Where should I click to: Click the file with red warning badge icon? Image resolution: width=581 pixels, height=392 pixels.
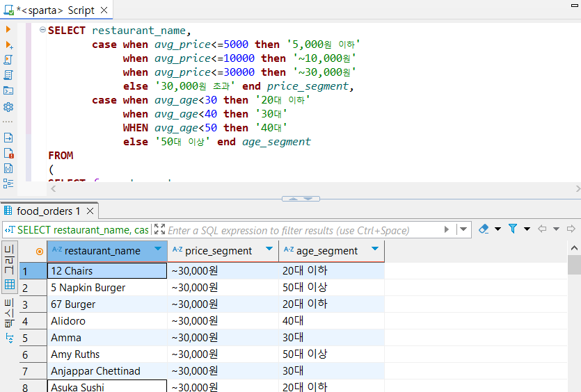point(8,153)
